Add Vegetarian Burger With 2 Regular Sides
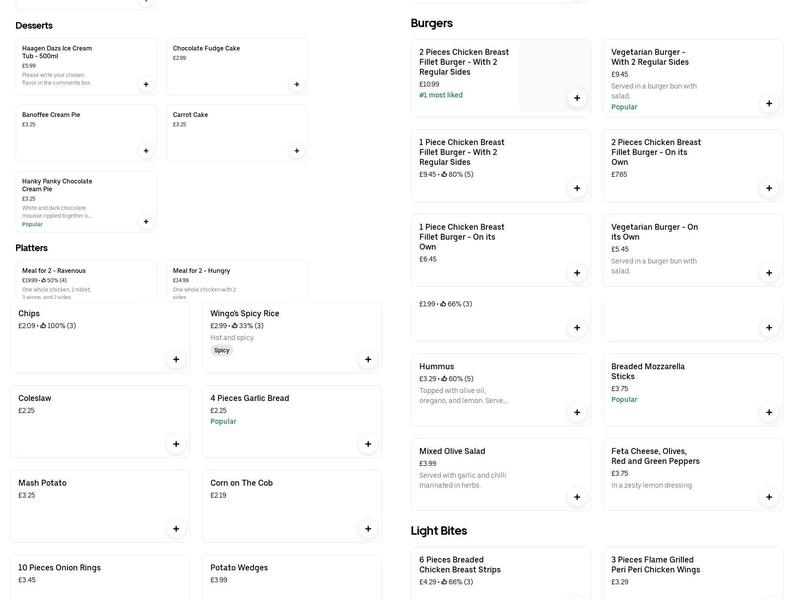The height and width of the screenshot is (600, 800). 769,103
